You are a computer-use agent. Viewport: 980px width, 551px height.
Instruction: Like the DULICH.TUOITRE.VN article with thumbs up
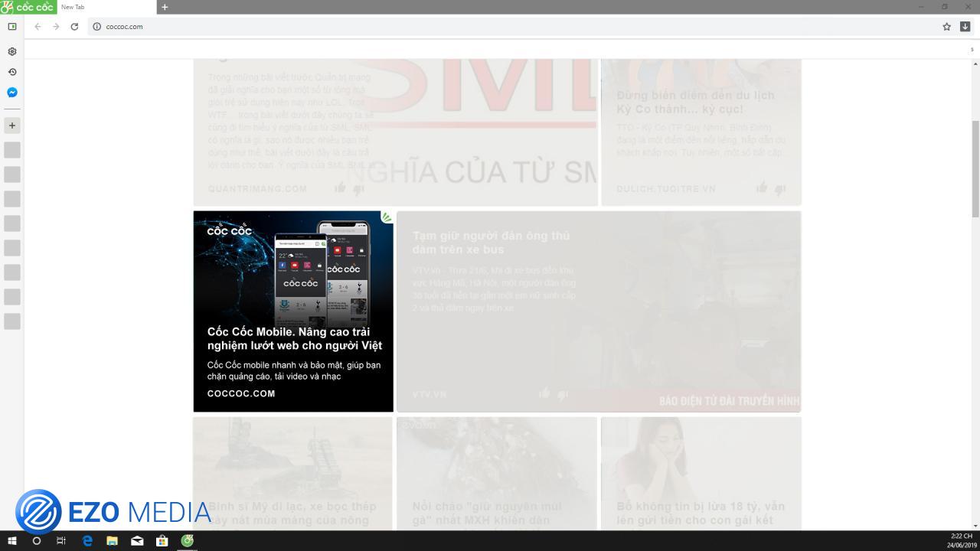tap(762, 187)
